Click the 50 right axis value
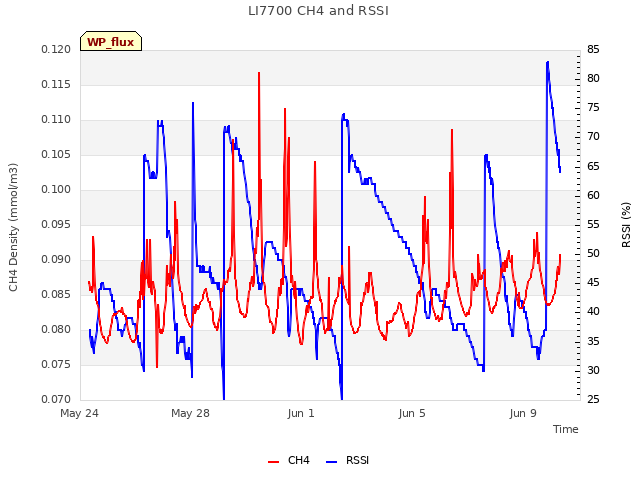 (x=593, y=253)
